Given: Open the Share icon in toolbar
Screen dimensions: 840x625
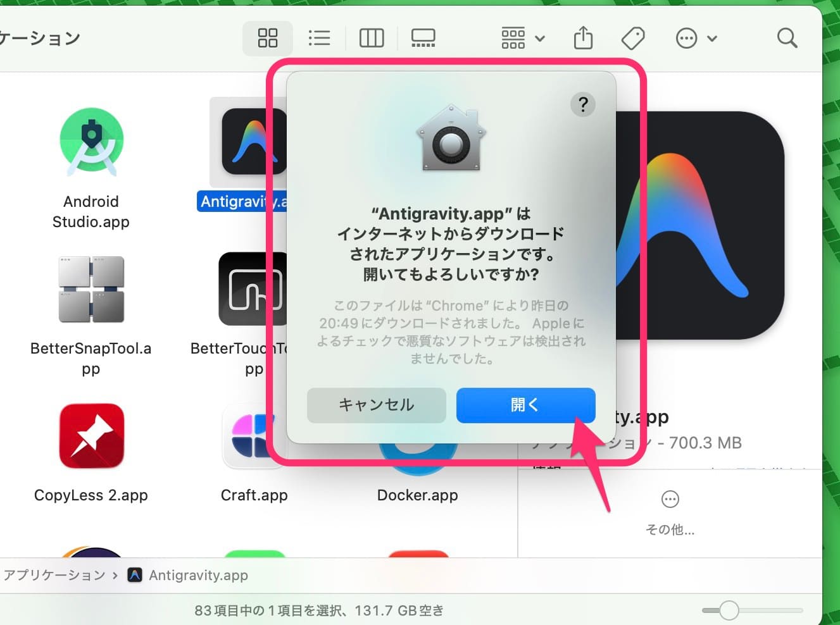Looking at the screenshot, I should [582, 37].
